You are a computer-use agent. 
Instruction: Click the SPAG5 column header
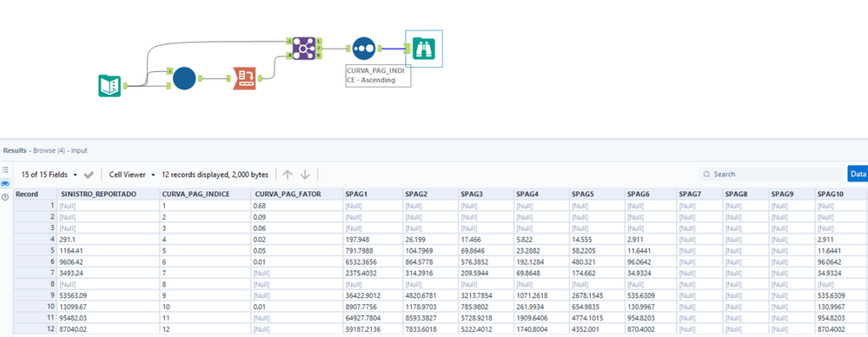(x=597, y=195)
